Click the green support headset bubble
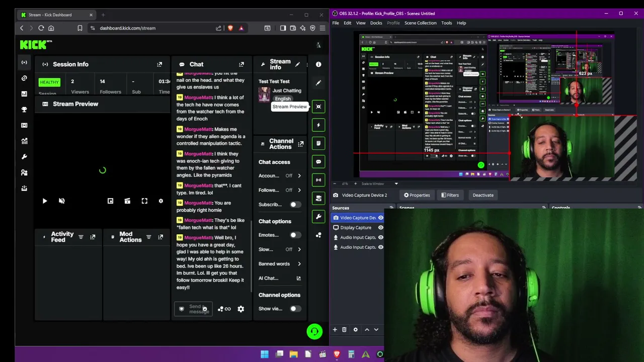Image resolution: width=644 pixels, height=362 pixels. point(314,331)
